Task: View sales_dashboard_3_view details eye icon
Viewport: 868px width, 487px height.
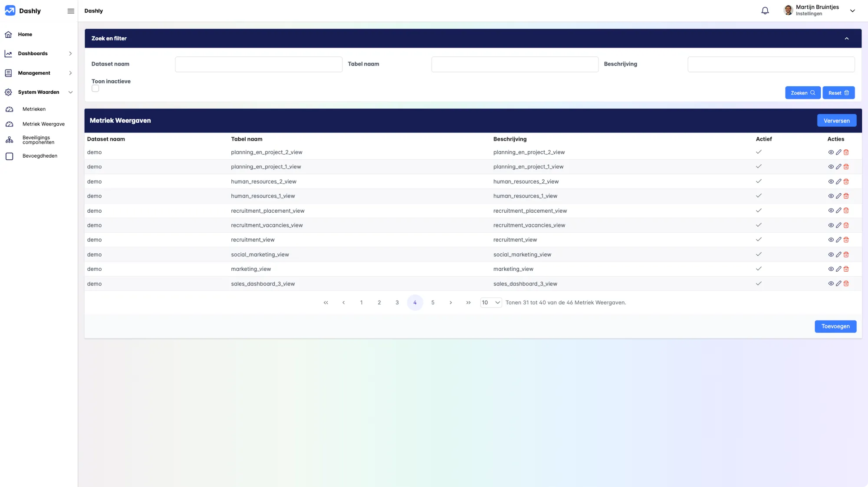Action: point(831,284)
